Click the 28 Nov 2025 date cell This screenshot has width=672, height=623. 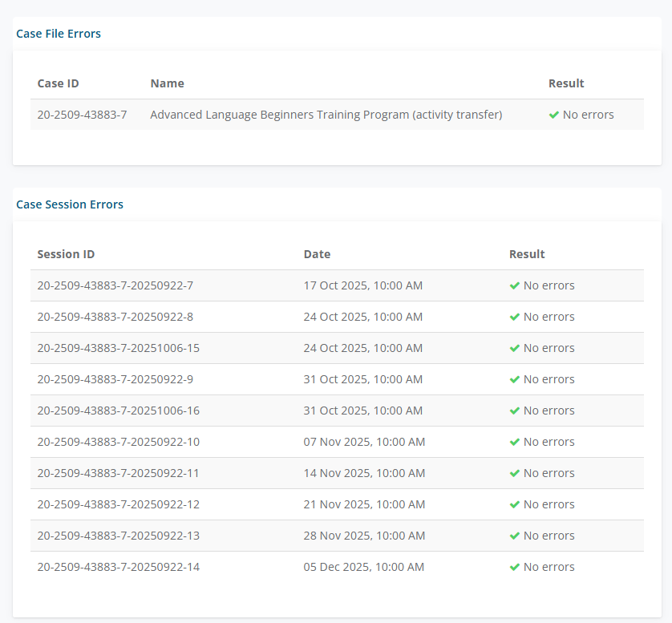click(x=364, y=536)
